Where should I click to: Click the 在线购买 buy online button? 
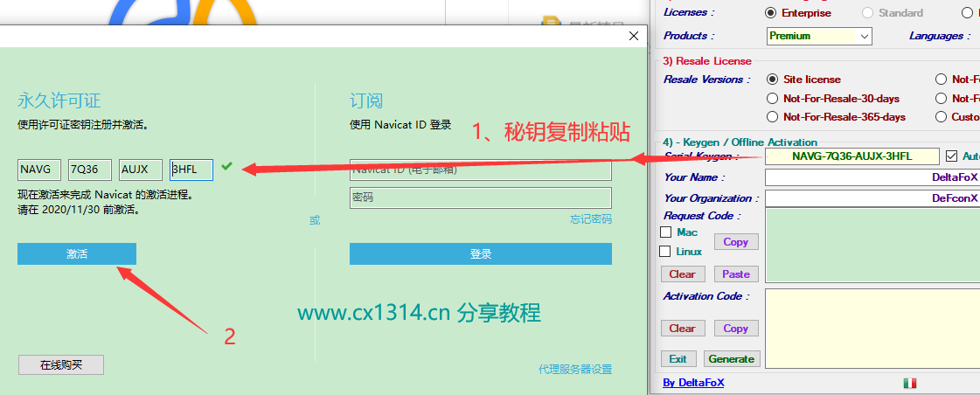pyautogui.click(x=61, y=365)
